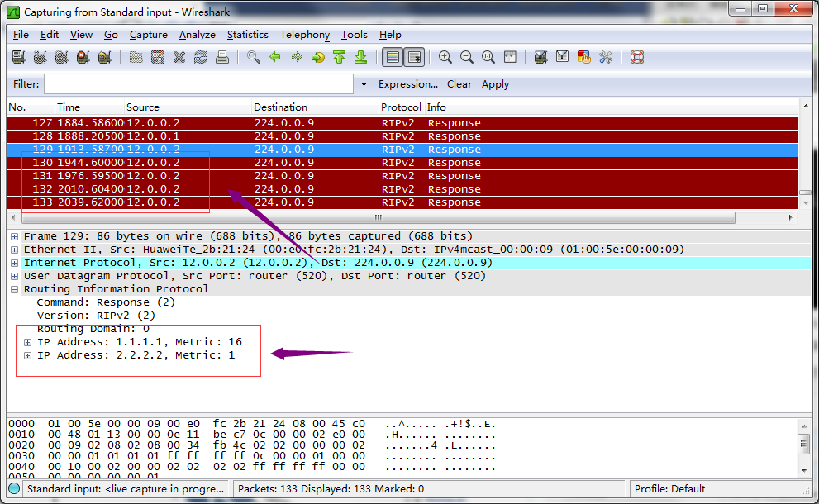Click the expert info circle in status bar
This screenshot has height=504, width=819.
pos(14,488)
